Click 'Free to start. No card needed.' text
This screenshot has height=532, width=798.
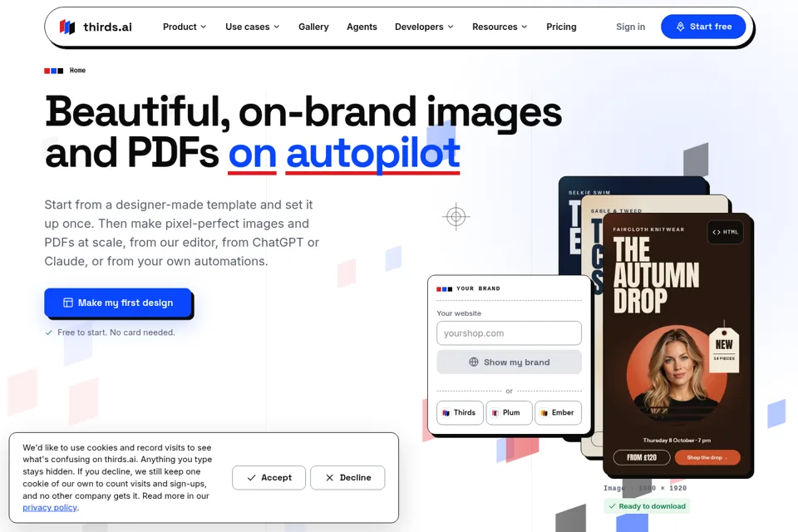pyautogui.click(x=116, y=332)
